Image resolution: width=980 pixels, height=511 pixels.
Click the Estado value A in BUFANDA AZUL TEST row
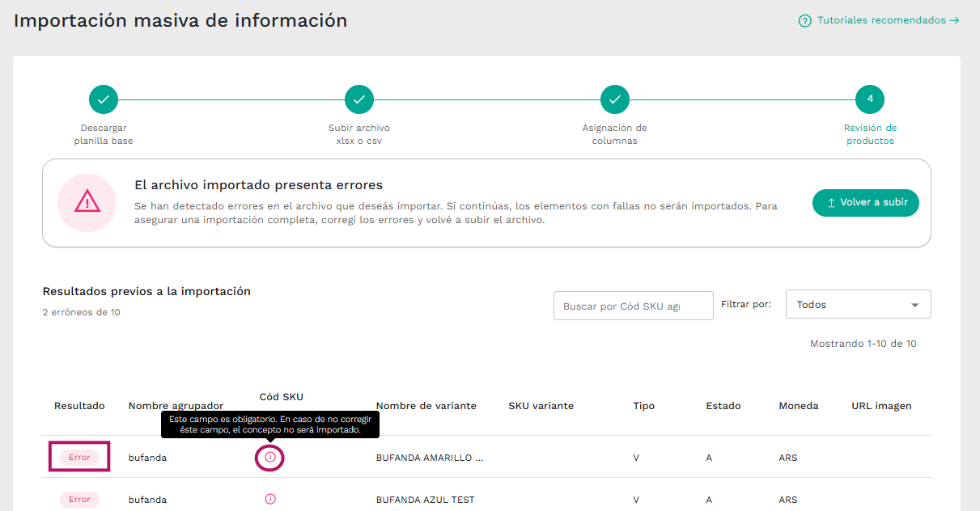(709, 500)
